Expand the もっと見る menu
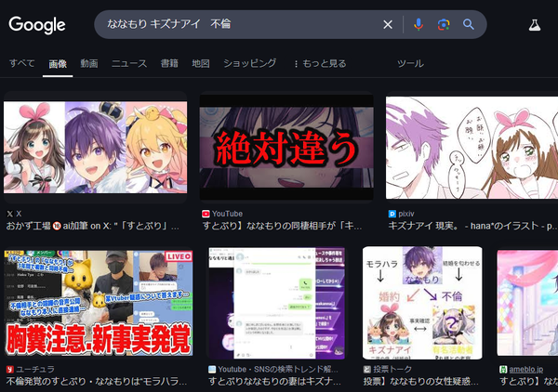The width and height of the screenshot is (558, 392). pyautogui.click(x=320, y=63)
